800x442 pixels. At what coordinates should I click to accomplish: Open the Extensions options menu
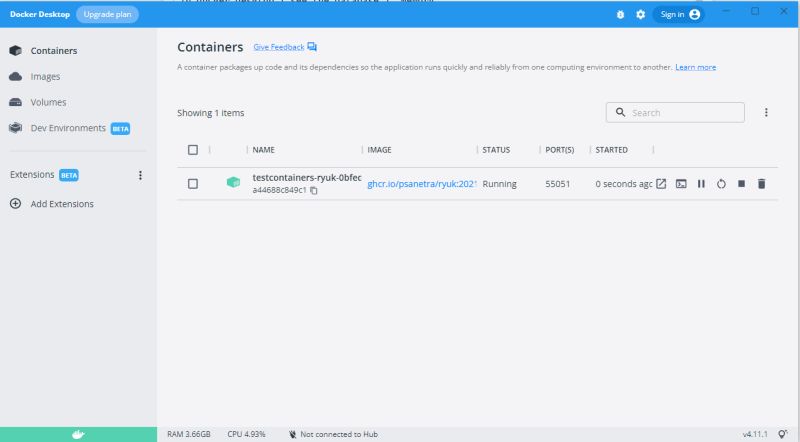(140, 175)
